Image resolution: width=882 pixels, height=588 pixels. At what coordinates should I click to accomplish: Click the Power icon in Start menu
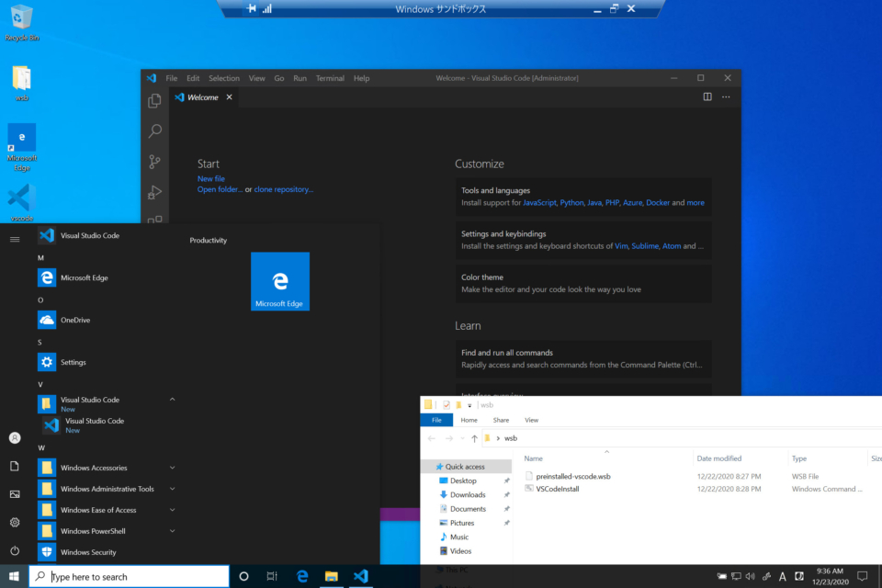pyautogui.click(x=15, y=550)
